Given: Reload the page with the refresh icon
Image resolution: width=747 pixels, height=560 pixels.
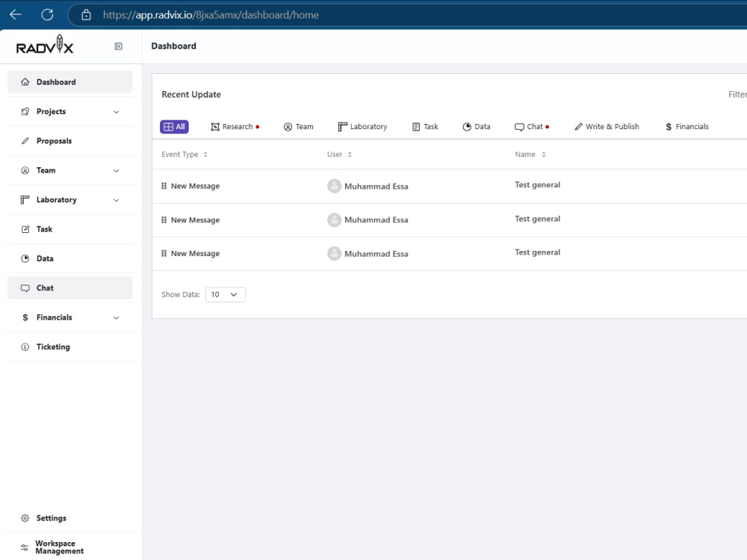Looking at the screenshot, I should tap(47, 15).
